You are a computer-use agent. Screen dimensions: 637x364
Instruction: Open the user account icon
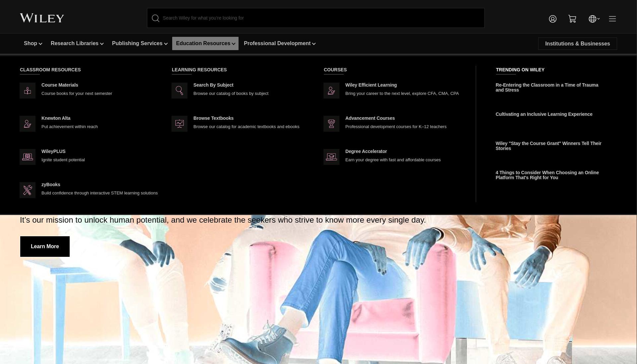[x=552, y=19]
